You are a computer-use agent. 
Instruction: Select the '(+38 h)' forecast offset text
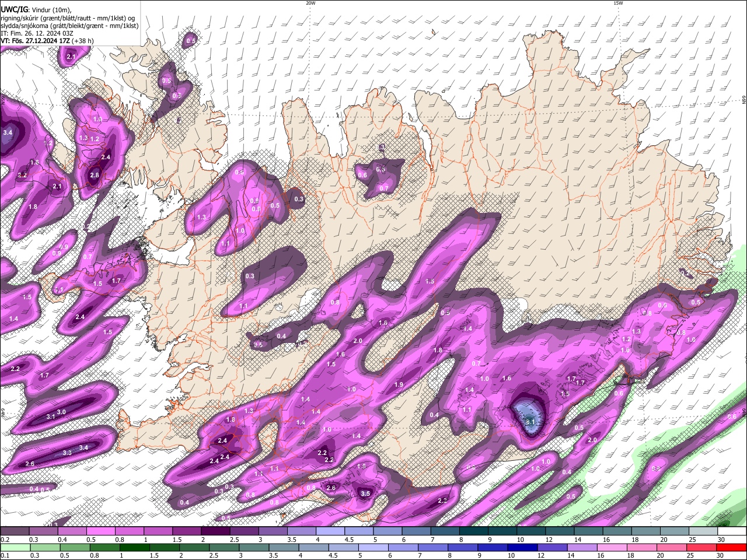(x=83, y=41)
